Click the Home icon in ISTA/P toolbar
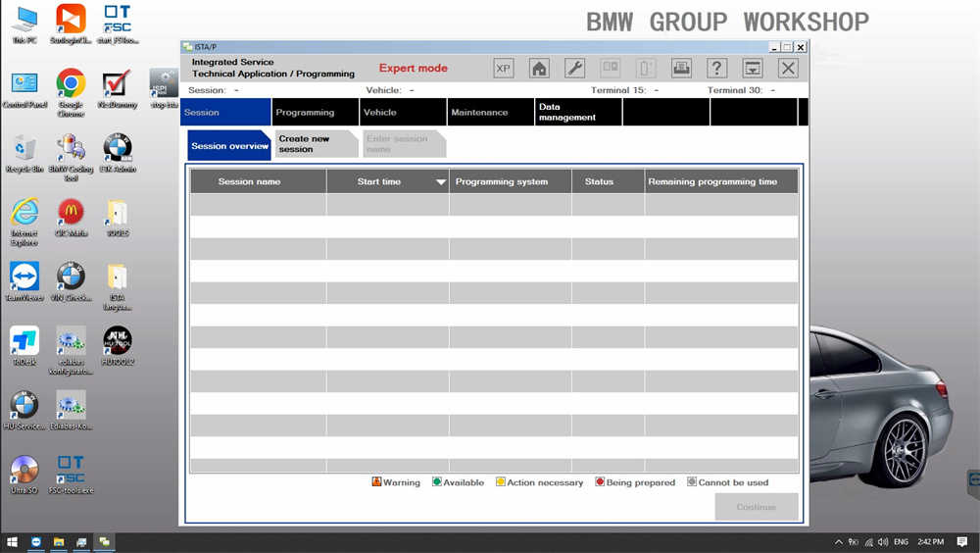This screenshot has height=553, width=980. tap(539, 69)
